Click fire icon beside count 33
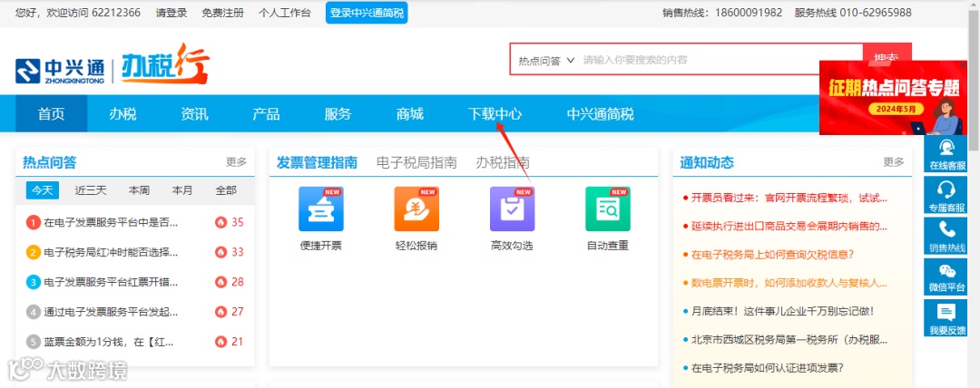 (220, 252)
